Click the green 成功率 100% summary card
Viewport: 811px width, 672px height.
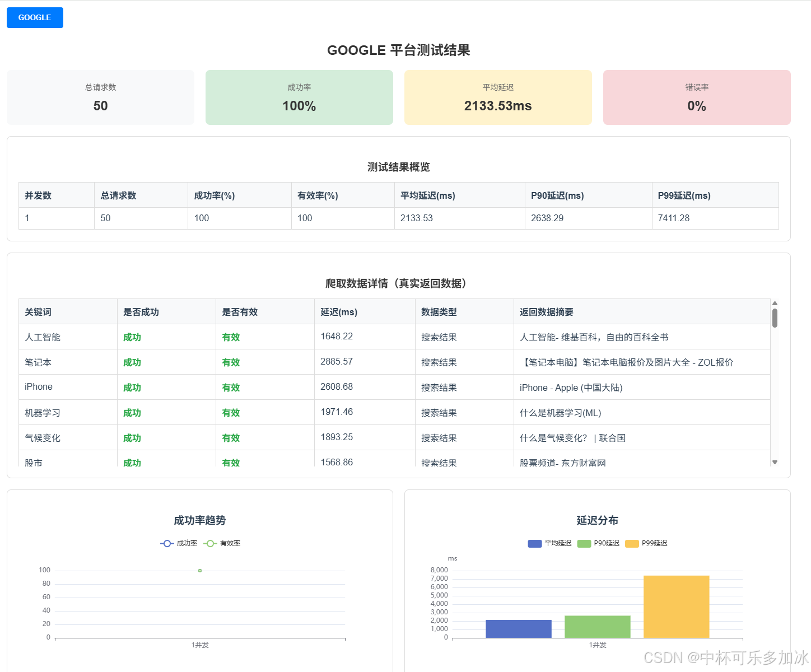pyautogui.click(x=299, y=97)
